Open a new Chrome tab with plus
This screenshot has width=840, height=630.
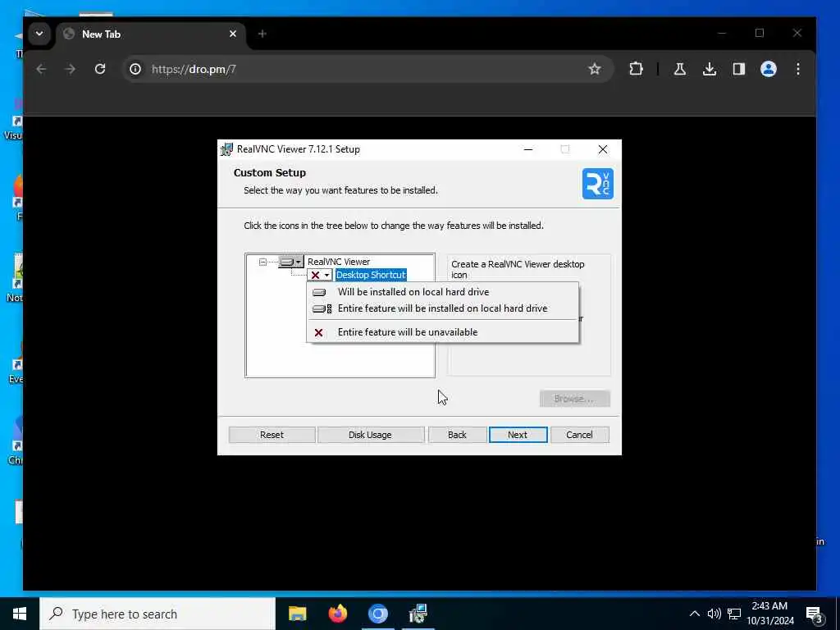(262, 34)
